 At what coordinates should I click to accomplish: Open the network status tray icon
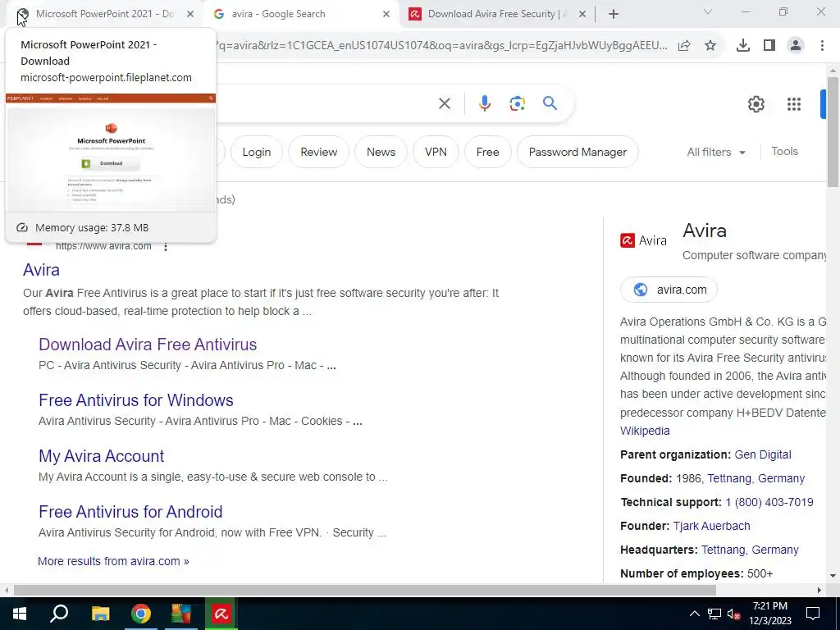point(714,614)
